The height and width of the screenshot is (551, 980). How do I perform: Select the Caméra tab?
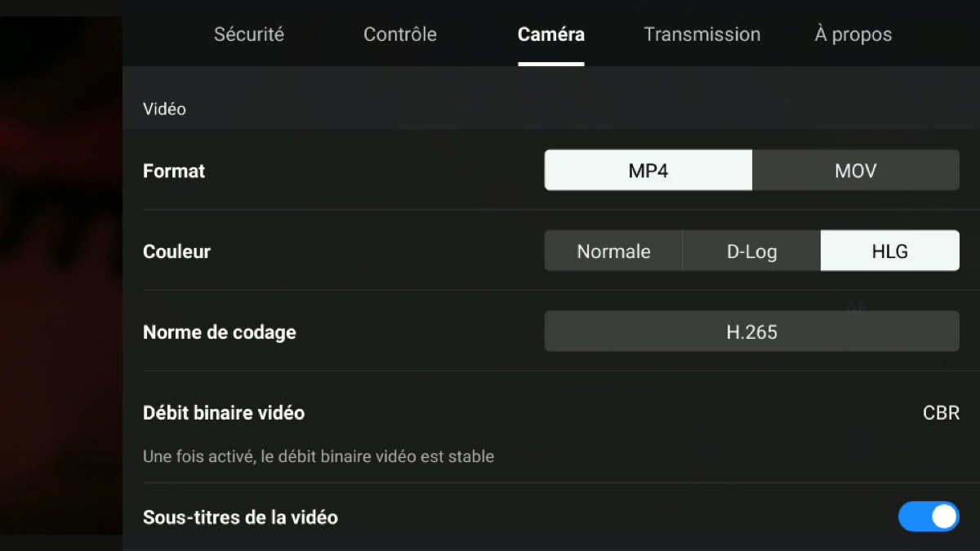[551, 34]
